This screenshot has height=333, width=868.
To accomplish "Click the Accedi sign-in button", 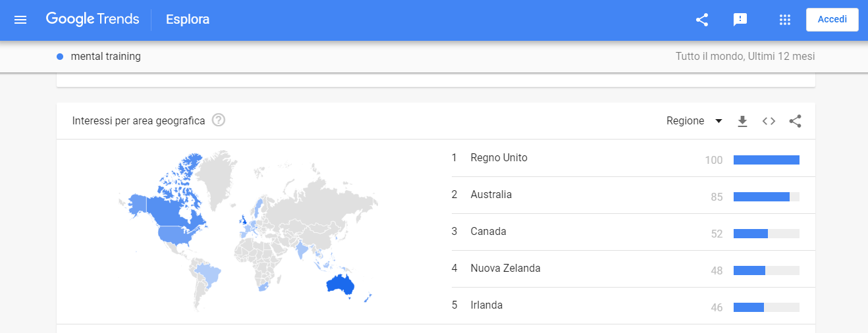I will (832, 20).
